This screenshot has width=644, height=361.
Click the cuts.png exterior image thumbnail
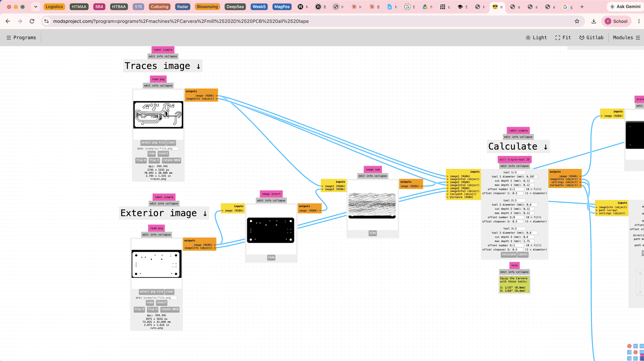[x=157, y=264]
